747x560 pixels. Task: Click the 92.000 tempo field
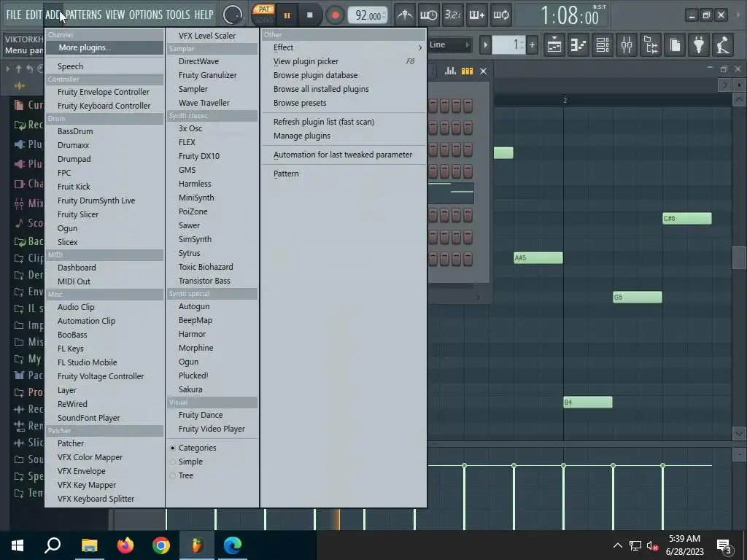(x=368, y=15)
